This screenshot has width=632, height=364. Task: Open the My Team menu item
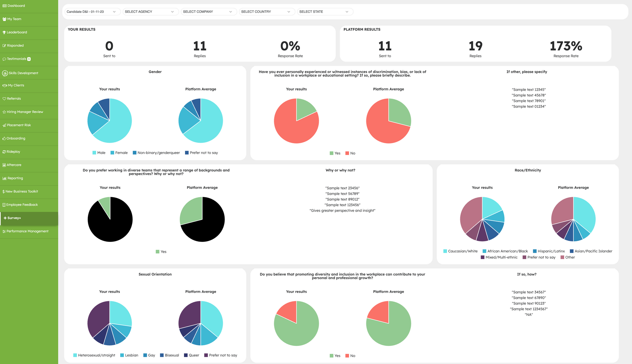pos(29,19)
